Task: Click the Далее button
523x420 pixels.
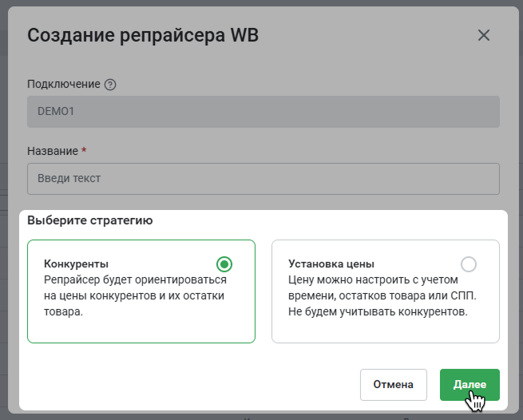Action: pyautogui.click(x=470, y=385)
